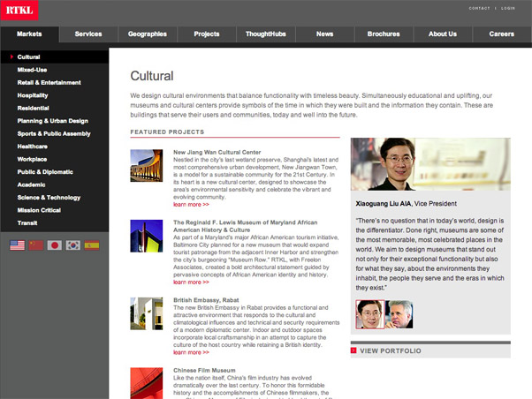Click the View Portfolio button
Image resolution: width=532 pixels, height=399 pixels.
430,350
